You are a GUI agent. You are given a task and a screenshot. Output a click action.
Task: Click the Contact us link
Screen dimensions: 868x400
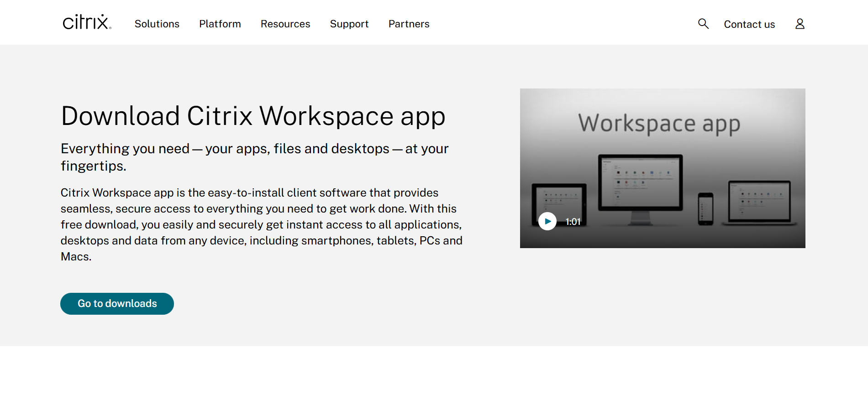click(x=749, y=24)
